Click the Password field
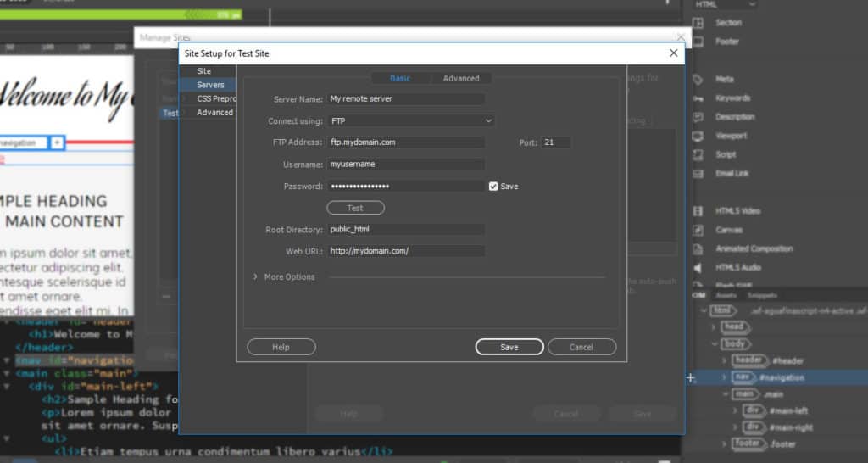Viewport: 868px width, 463px height. pyautogui.click(x=406, y=186)
